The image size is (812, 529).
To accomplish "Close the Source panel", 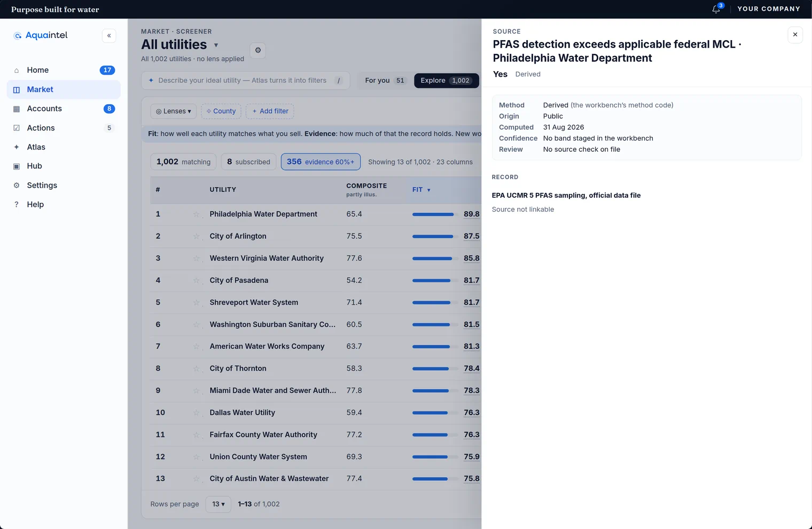I will point(795,35).
